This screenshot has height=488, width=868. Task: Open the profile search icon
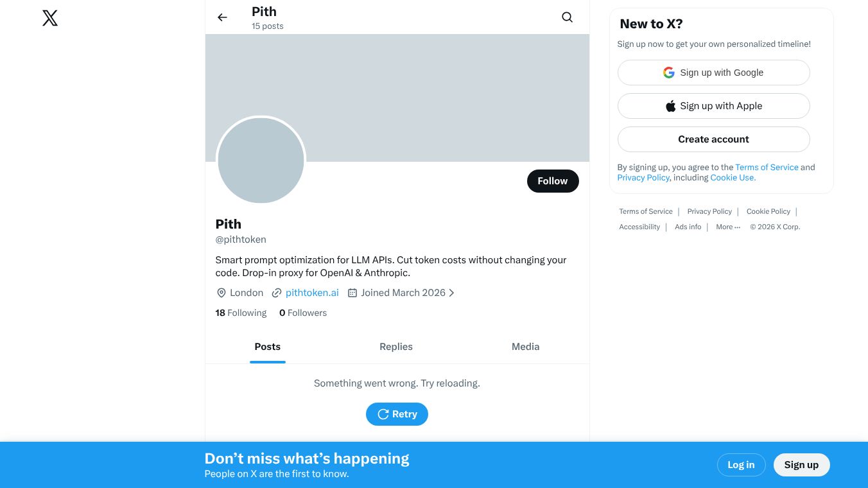(x=567, y=17)
